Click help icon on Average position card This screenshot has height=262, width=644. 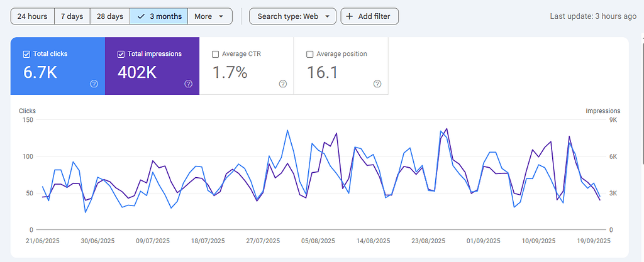(x=377, y=84)
